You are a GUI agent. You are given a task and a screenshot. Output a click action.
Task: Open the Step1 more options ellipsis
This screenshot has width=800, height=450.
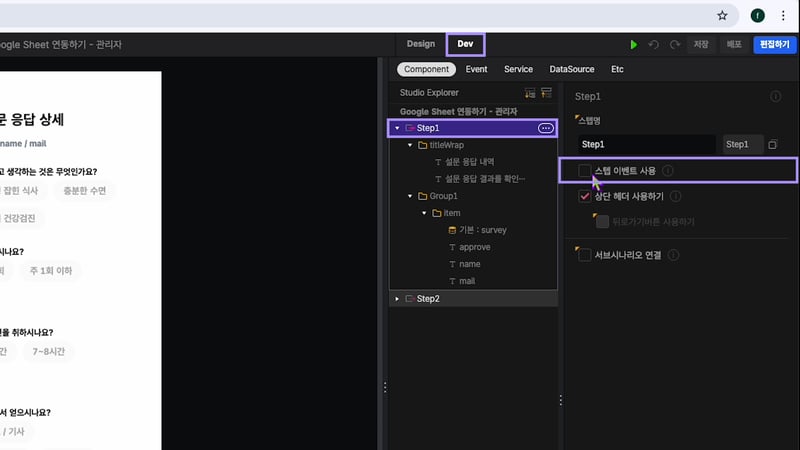tap(545, 128)
